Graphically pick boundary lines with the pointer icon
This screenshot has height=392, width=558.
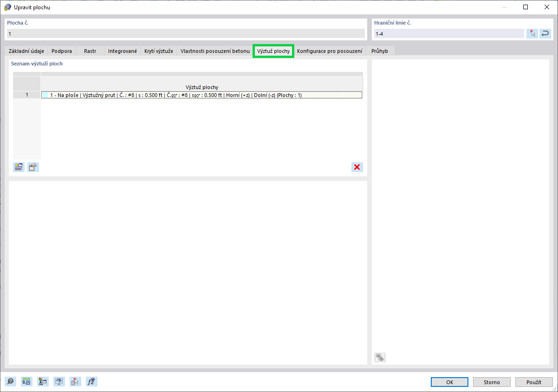(x=532, y=33)
